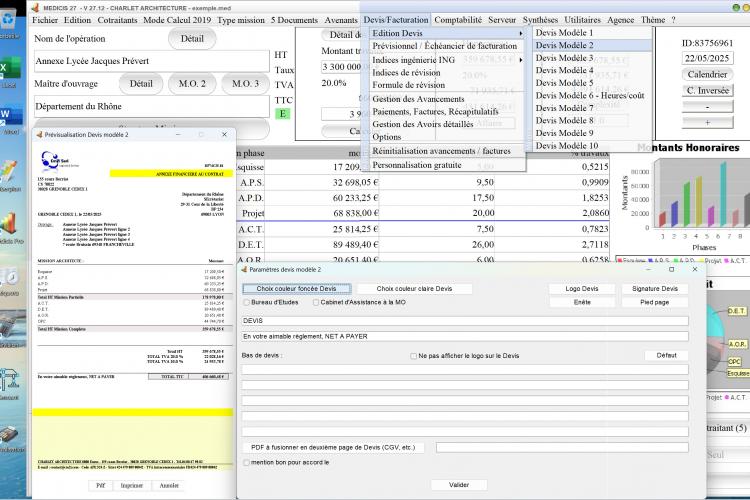Click Valider in Paramètres devis window
Image resolution: width=750 pixels, height=500 pixels.
tap(459, 485)
